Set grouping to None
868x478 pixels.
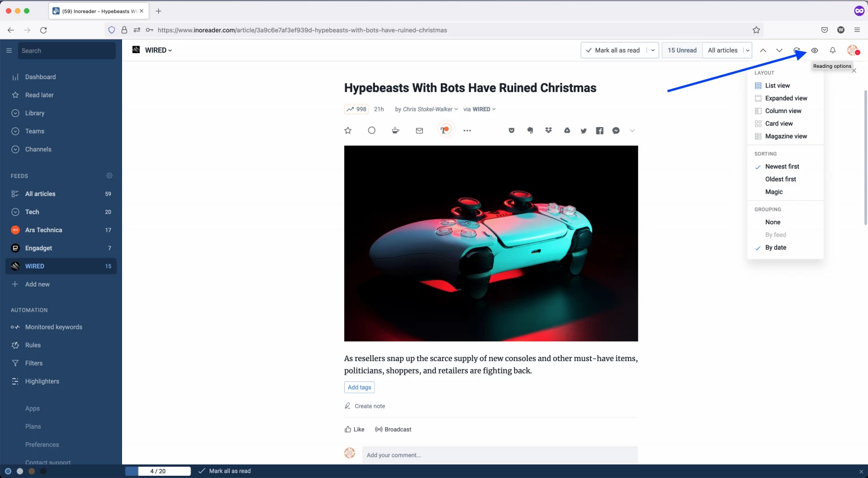coord(772,222)
